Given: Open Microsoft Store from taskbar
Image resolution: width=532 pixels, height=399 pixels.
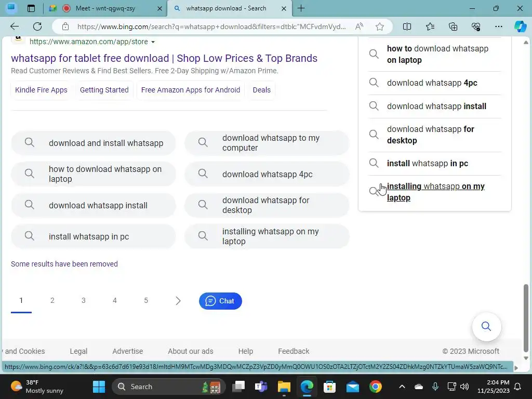Looking at the screenshot, I should point(329,387).
